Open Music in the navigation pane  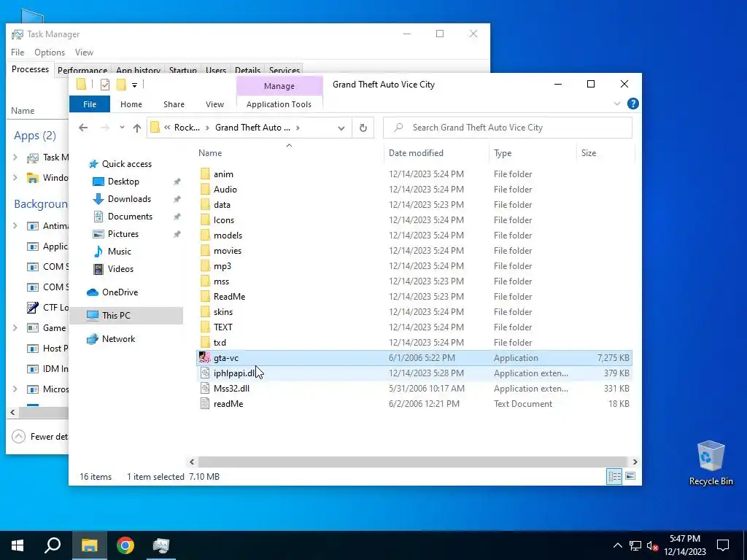click(119, 252)
